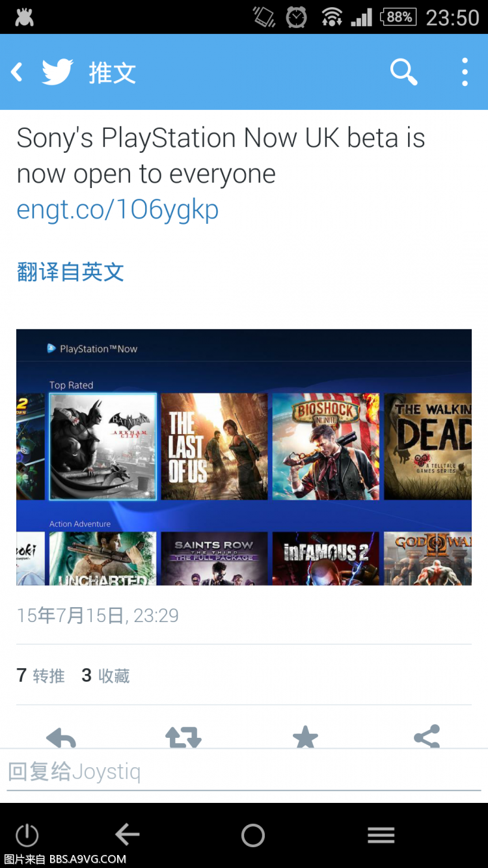Open the PlayStation Now screenshot image

tap(244, 457)
